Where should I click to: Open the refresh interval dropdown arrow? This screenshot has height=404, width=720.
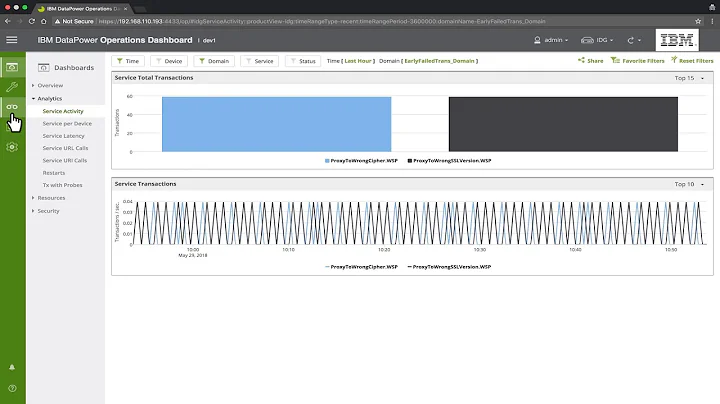click(x=639, y=40)
